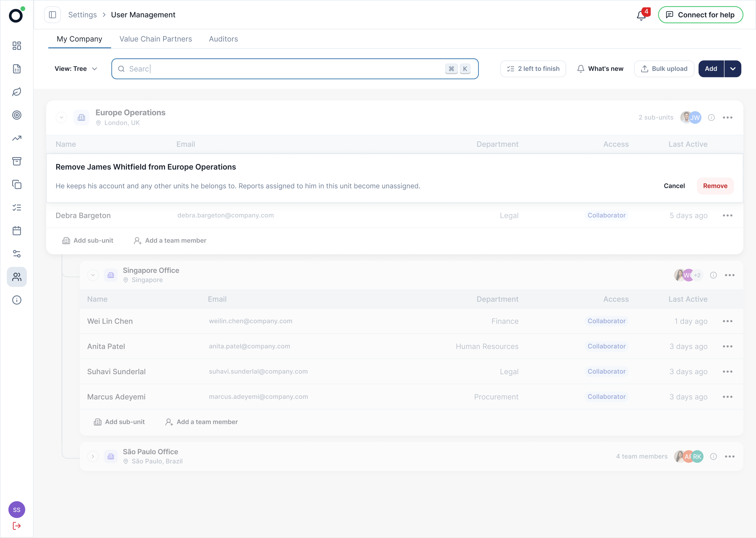
Task: Open the notifications bell
Action: tap(641, 15)
